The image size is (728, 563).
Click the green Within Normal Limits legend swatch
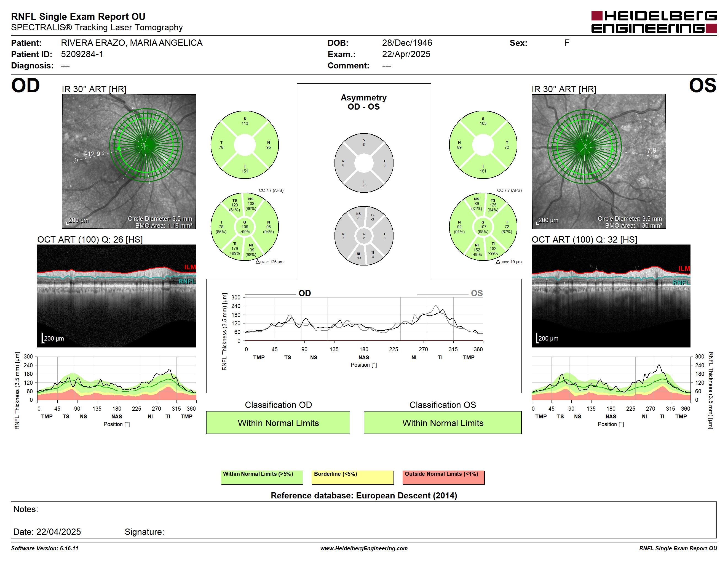click(262, 477)
